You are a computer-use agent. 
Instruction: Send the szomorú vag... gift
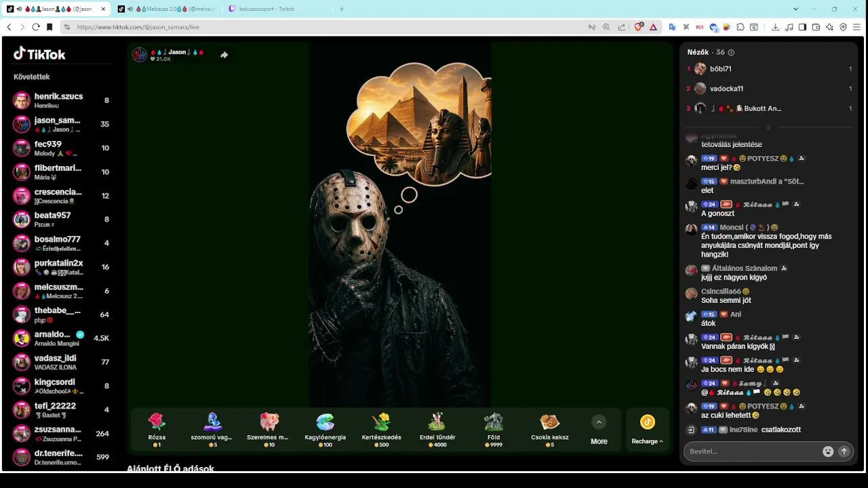tap(212, 430)
